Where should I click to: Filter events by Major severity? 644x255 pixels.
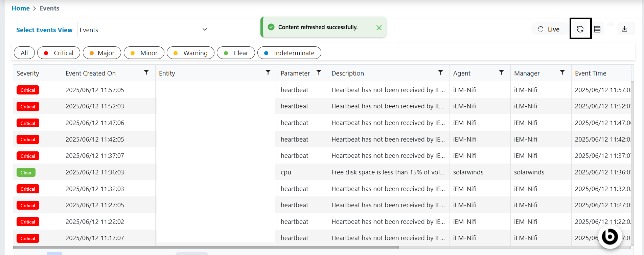tap(102, 53)
